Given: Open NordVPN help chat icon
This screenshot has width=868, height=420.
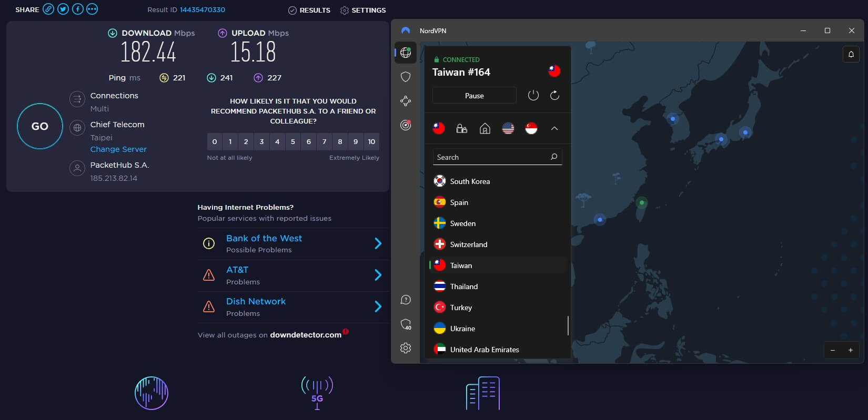Looking at the screenshot, I should [x=406, y=300].
